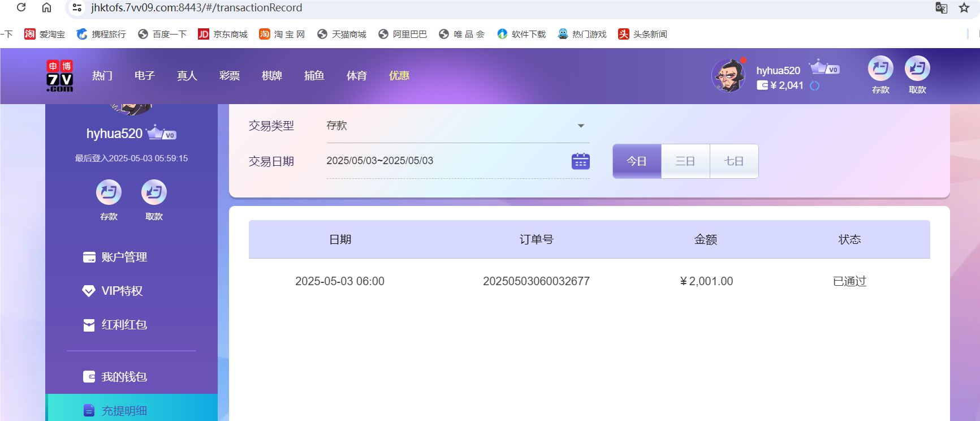980x421 pixels.
Task: Bookmark page with the star icon
Action: (964, 8)
